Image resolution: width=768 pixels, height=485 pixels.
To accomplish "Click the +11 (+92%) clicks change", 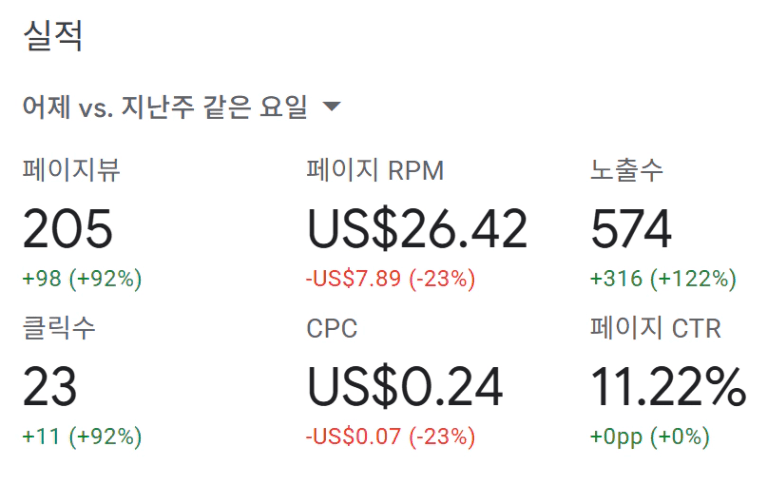I will click(82, 437).
